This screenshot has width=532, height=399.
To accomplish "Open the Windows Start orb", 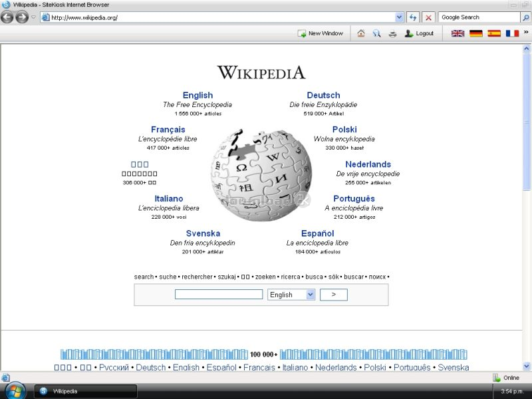I will pyautogui.click(x=15, y=391).
